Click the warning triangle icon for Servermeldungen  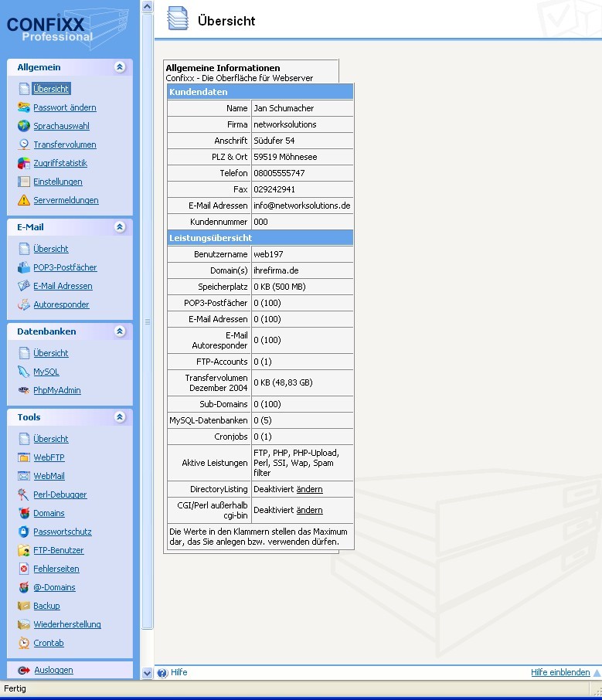point(24,200)
